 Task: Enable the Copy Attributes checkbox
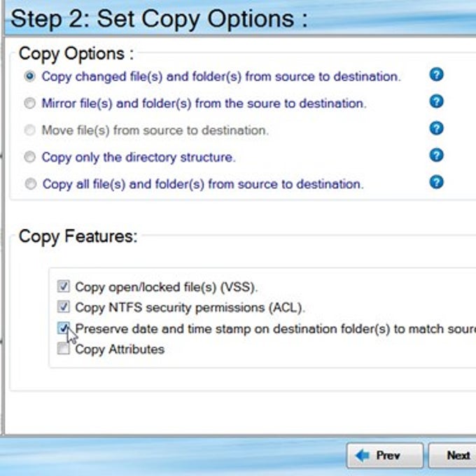[x=64, y=349]
